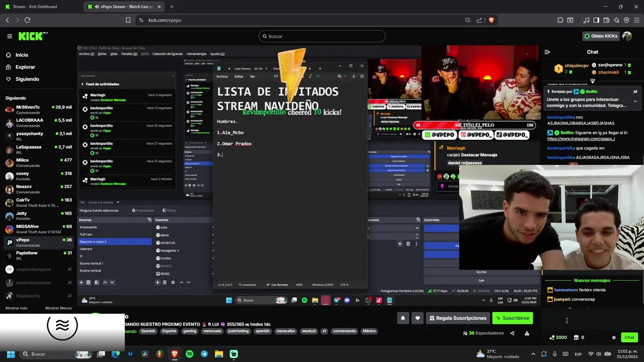The image size is (644, 362).
Task: Open Brave VPN shield icon
Action: click(x=626, y=20)
